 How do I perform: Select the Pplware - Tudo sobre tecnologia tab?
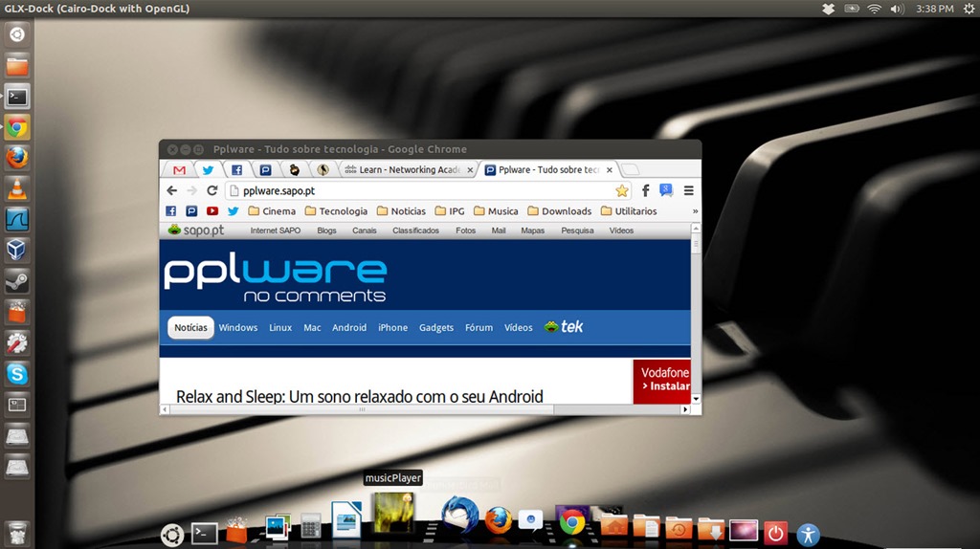pos(548,170)
